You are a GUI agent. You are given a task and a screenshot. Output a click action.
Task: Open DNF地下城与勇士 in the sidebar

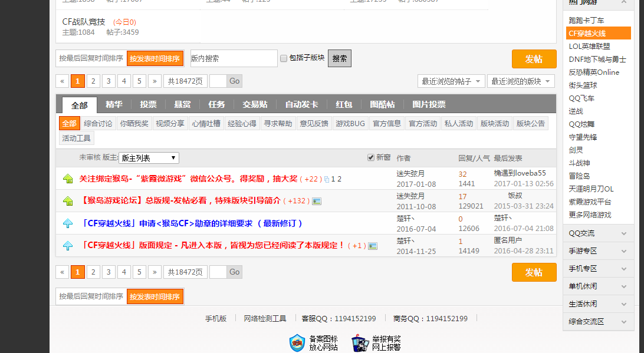(597, 60)
